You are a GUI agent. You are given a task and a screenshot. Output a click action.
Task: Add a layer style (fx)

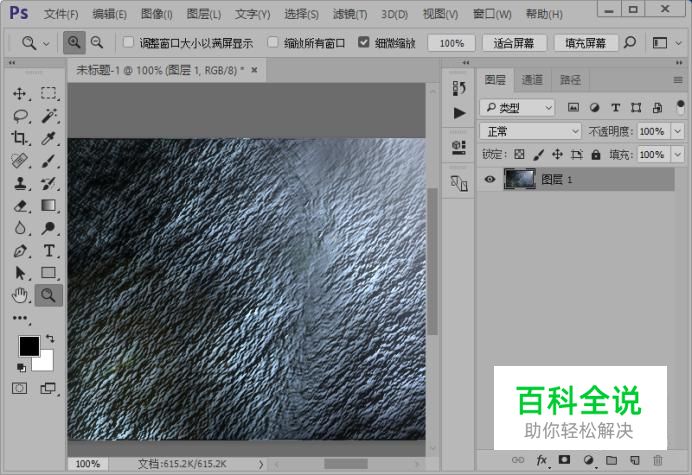(x=542, y=460)
